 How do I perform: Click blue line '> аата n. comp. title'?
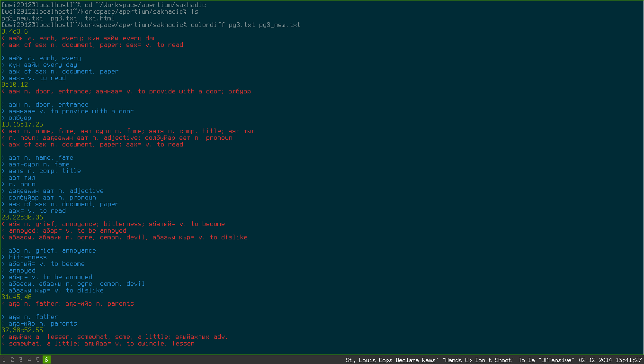pos(41,171)
